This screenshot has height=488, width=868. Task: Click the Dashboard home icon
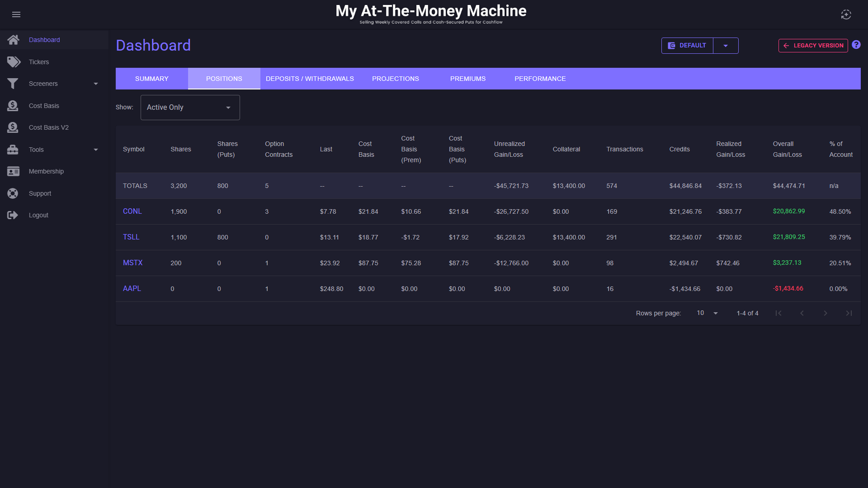[x=13, y=40]
